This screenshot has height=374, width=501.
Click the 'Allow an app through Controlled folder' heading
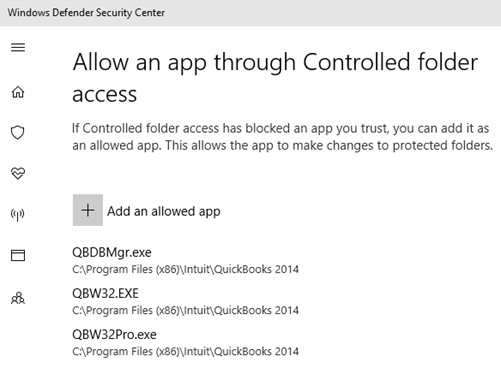275,62
